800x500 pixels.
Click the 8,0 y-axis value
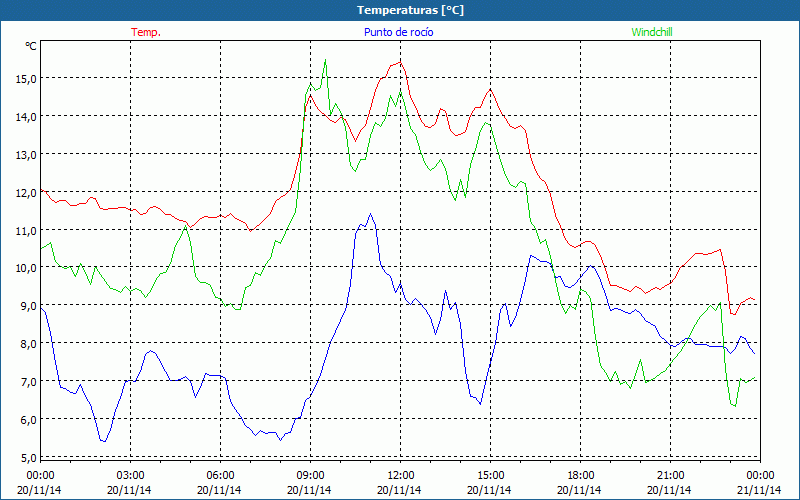[x=30, y=343]
